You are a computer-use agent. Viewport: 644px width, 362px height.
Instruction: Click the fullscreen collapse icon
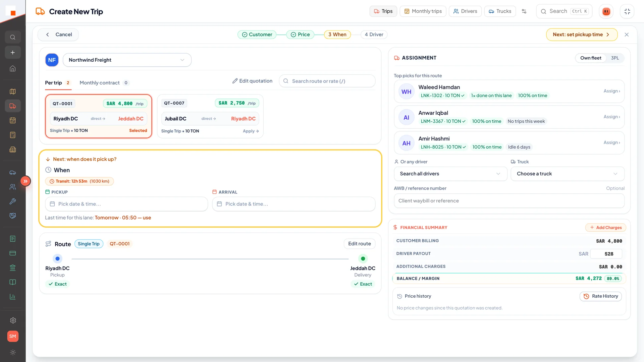coord(627,11)
